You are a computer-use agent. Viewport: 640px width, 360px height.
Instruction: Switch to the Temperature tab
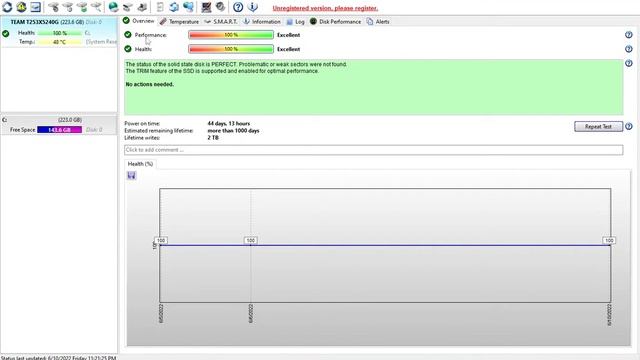179,22
